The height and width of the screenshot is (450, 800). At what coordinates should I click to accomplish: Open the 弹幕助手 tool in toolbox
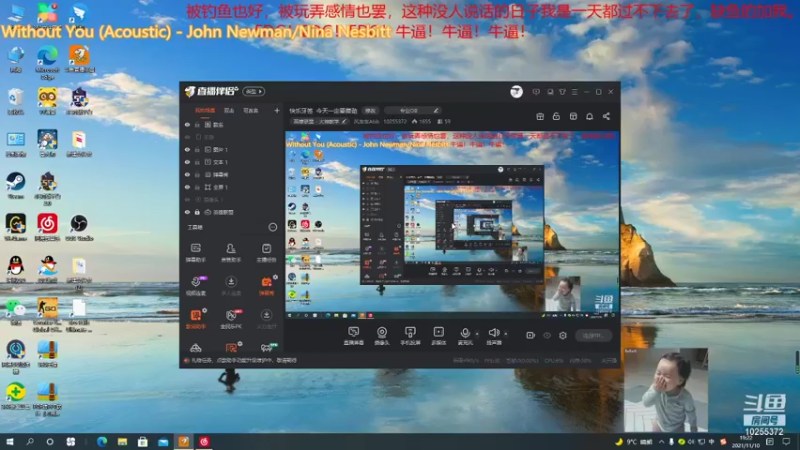(x=195, y=253)
